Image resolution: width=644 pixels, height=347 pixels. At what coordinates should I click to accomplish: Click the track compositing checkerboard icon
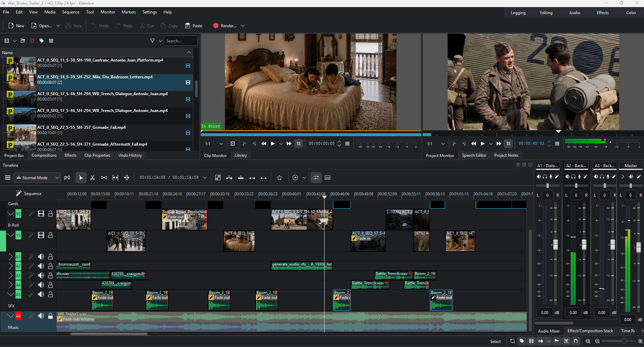[x=218, y=178]
